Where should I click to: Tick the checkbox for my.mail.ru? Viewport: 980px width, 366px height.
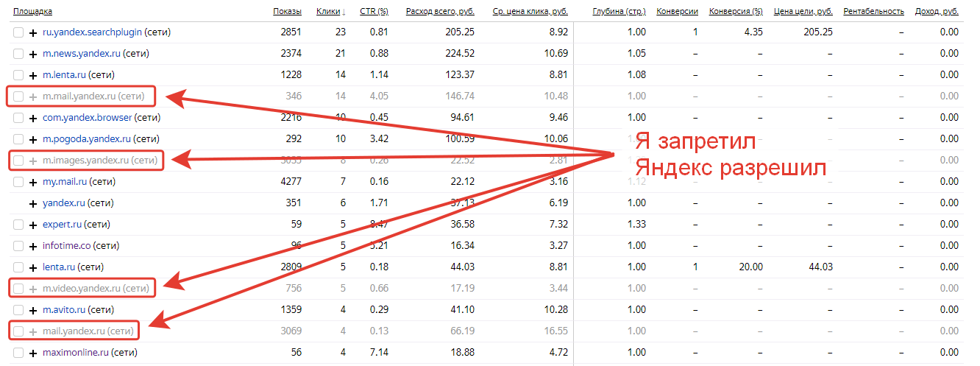pyautogui.click(x=18, y=182)
